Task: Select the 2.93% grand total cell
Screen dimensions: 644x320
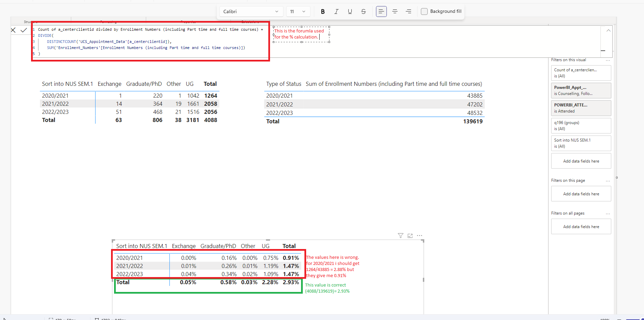Action: coord(291,282)
